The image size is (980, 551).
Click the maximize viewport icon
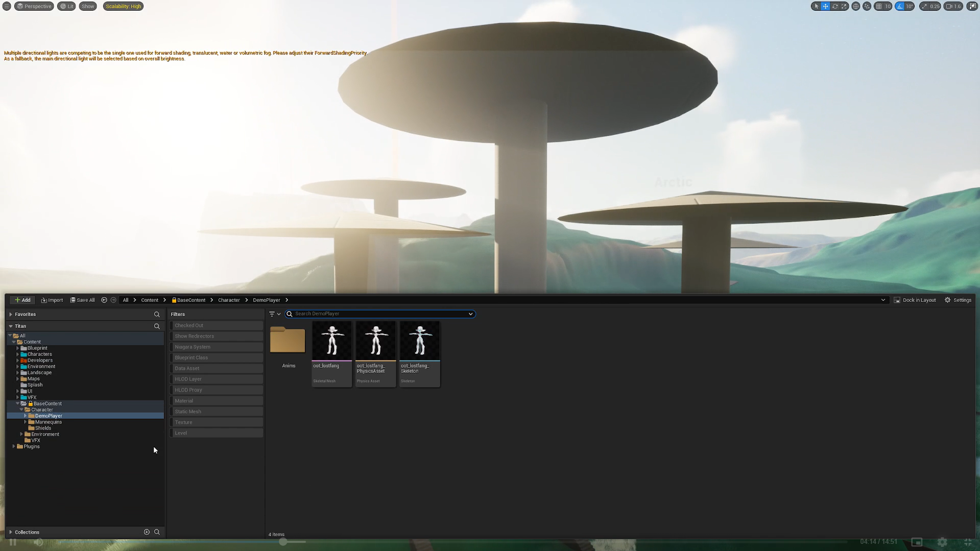(x=972, y=7)
